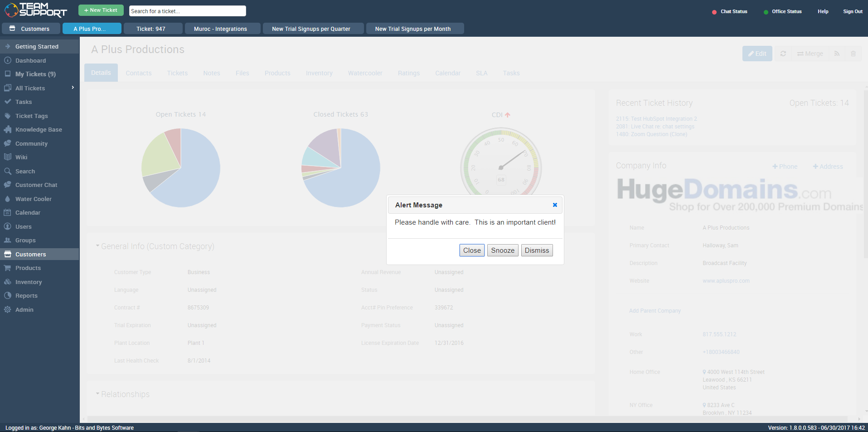Click the horizontal scrollbar at bottom
Viewport: 868px width, 432px height.
click(x=467, y=419)
